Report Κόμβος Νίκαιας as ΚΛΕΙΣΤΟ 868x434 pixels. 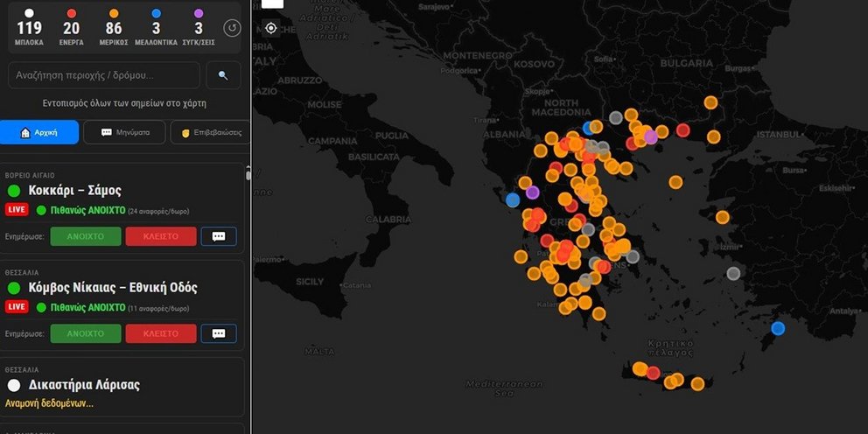161,333
